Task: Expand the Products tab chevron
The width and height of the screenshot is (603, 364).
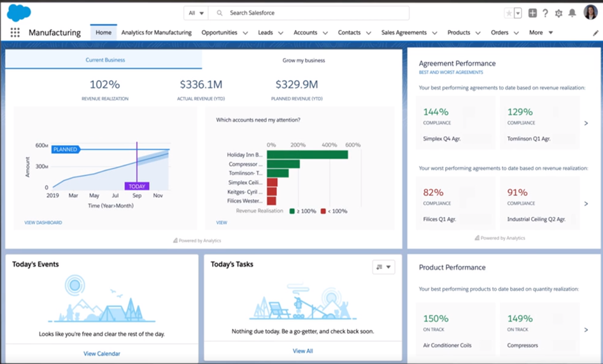Action: coord(478,33)
